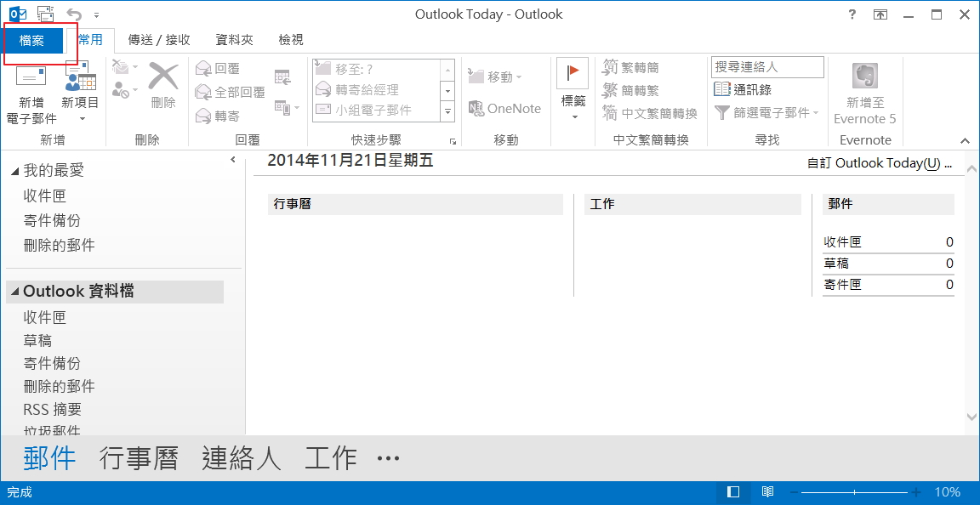Viewport: 980px width, 505px height.
Task: Click the meeting reply calendar icon
Action: (282, 77)
